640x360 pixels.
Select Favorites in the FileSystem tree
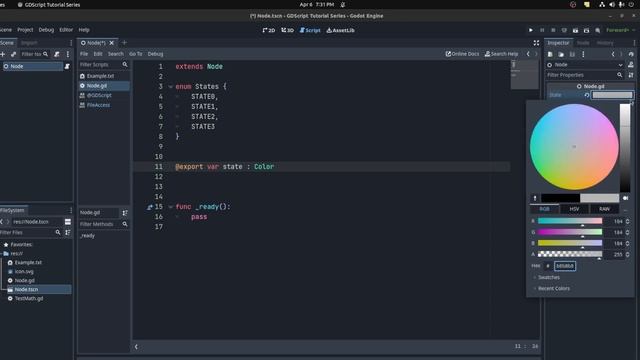point(21,244)
